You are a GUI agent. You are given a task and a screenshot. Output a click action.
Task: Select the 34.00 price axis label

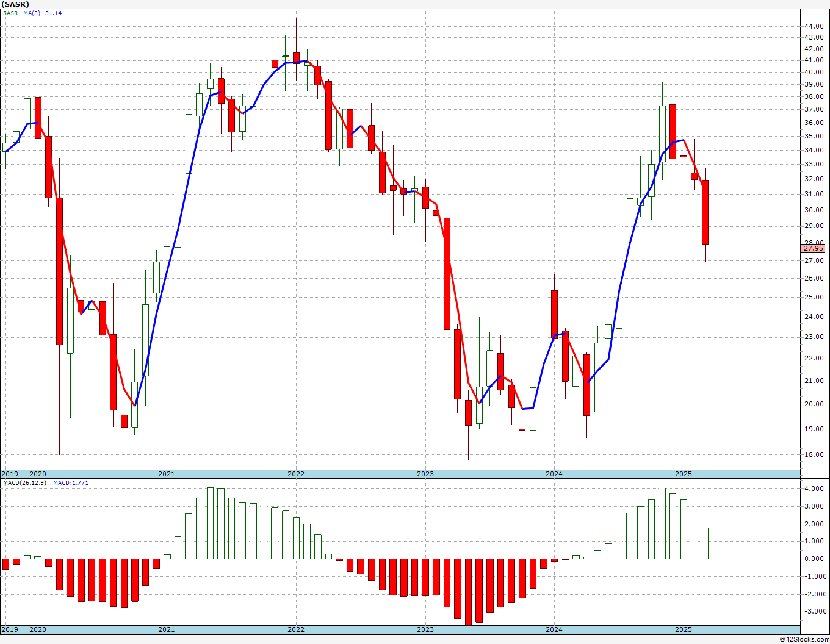[815, 150]
